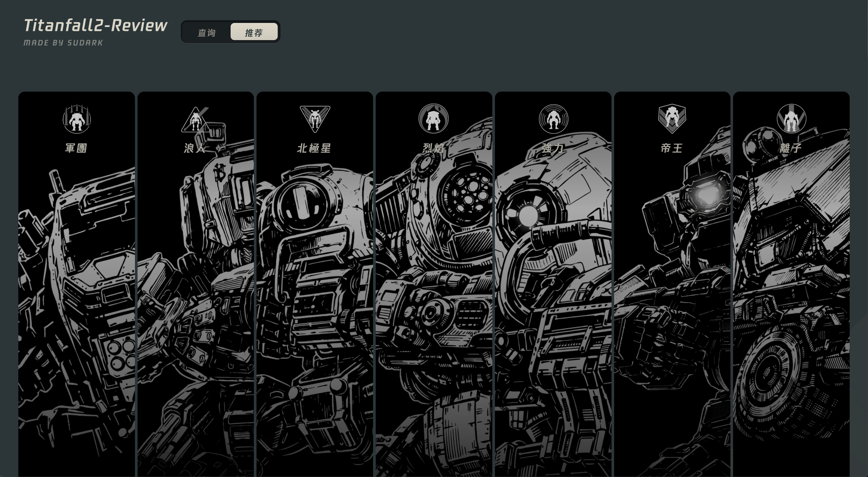Click the 烈焰 Scorch circular emblem icon
This screenshot has height=477, width=868.
click(434, 118)
